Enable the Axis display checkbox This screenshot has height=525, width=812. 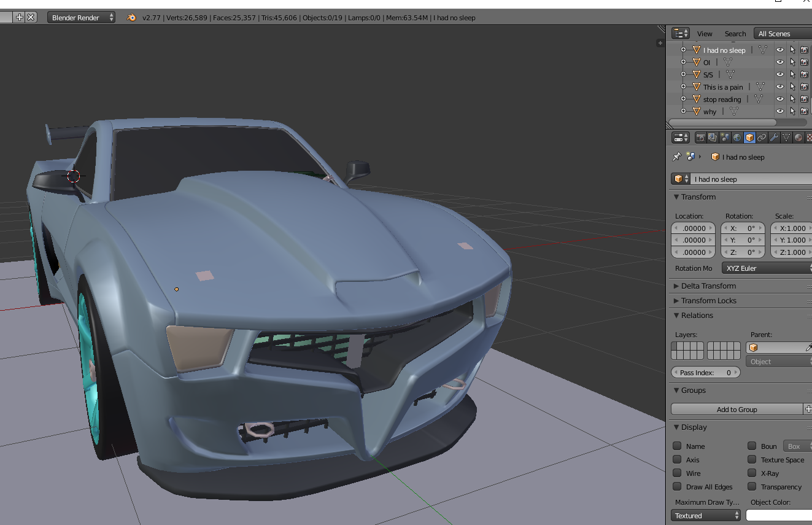[x=677, y=459]
